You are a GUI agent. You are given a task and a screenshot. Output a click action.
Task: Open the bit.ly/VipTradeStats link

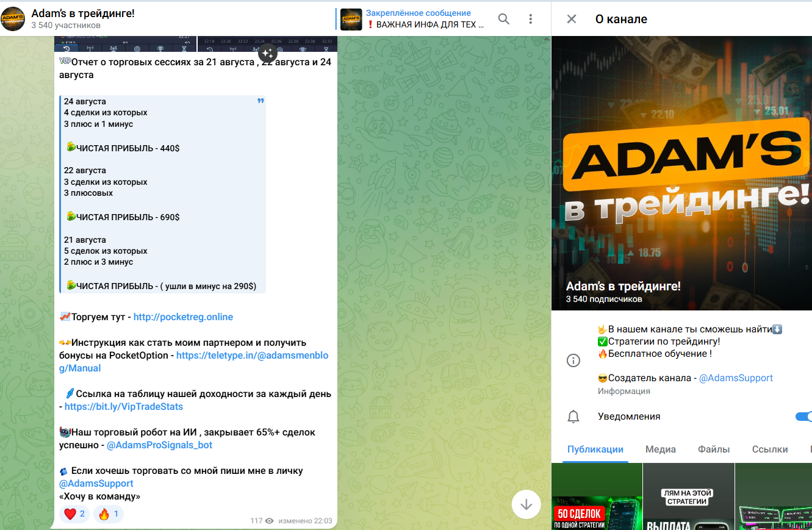pos(124,406)
